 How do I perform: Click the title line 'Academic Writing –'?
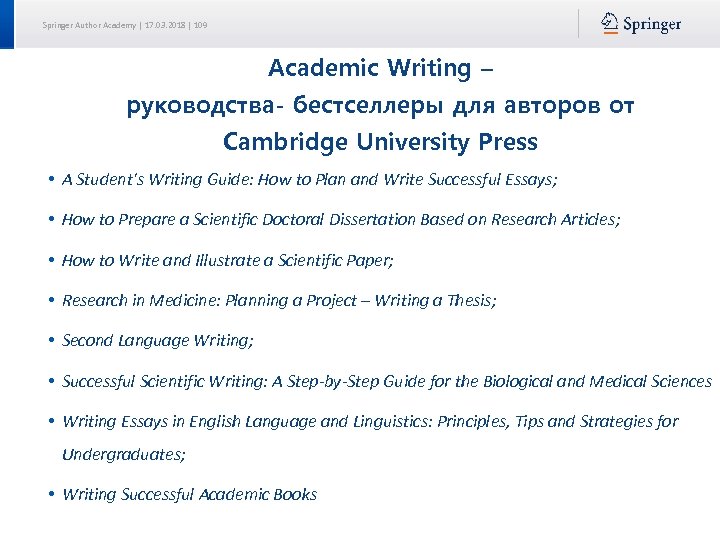click(381, 68)
